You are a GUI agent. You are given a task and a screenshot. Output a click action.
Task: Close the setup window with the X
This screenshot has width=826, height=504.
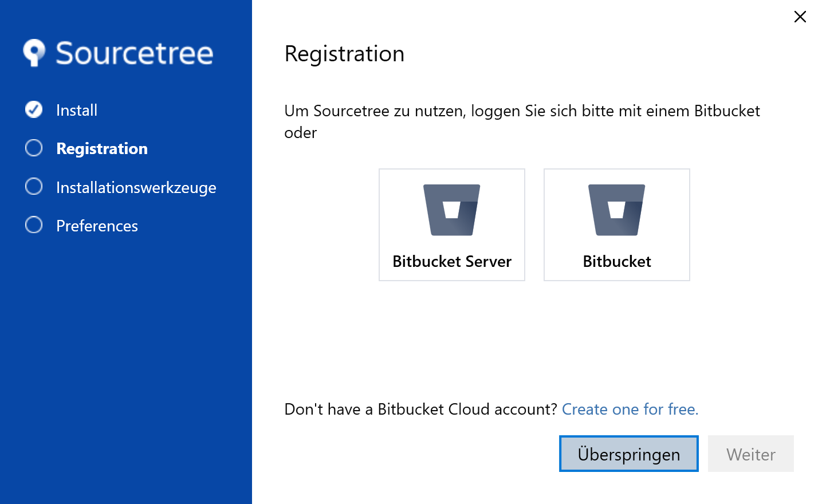pos(800,17)
